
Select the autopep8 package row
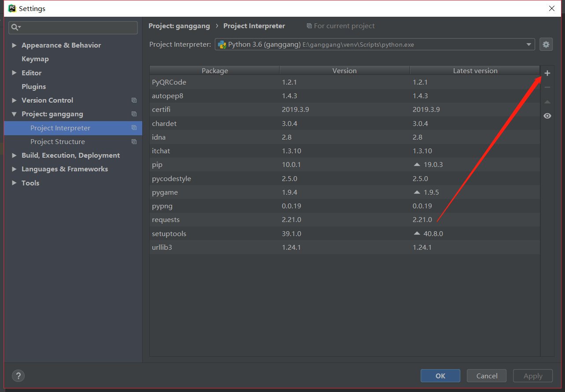[345, 96]
